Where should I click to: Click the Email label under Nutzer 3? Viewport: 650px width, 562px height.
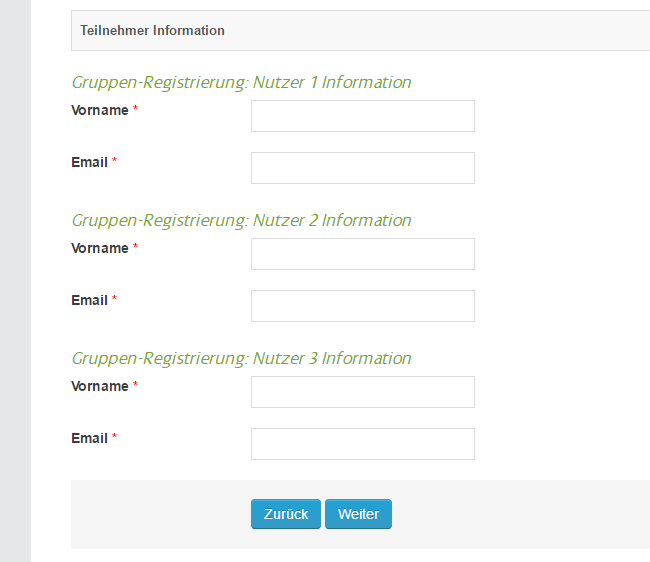point(89,438)
